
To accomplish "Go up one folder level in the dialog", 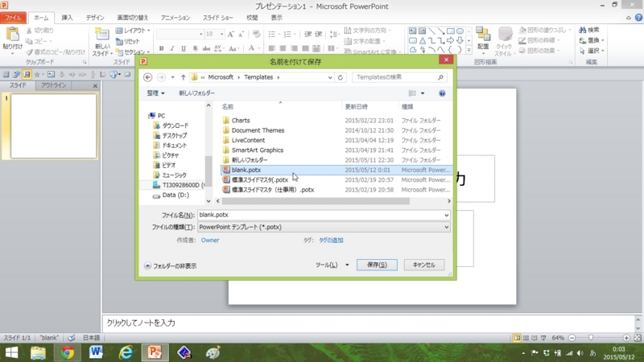I will pyautogui.click(x=184, y=77).
